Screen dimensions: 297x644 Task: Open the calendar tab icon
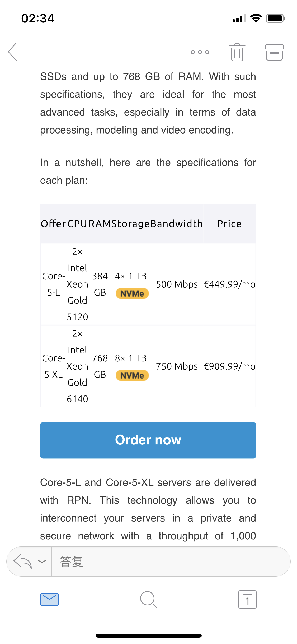tap(247, 599)
